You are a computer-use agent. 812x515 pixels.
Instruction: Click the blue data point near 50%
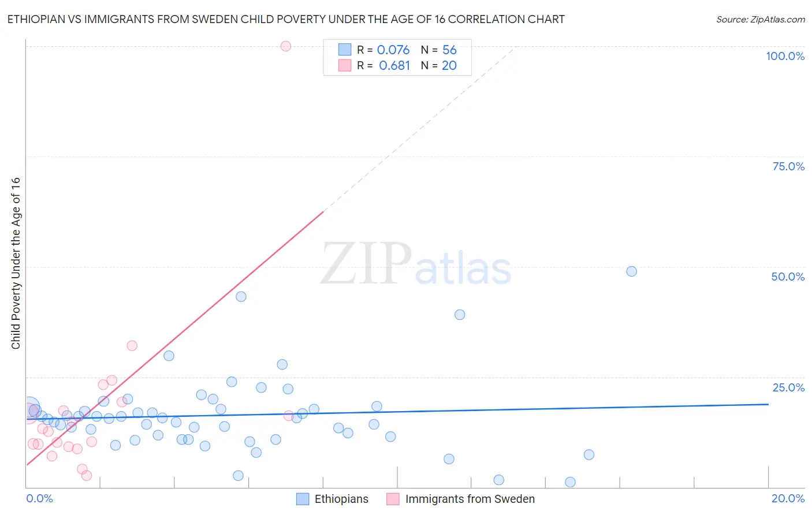pos(631,271)
